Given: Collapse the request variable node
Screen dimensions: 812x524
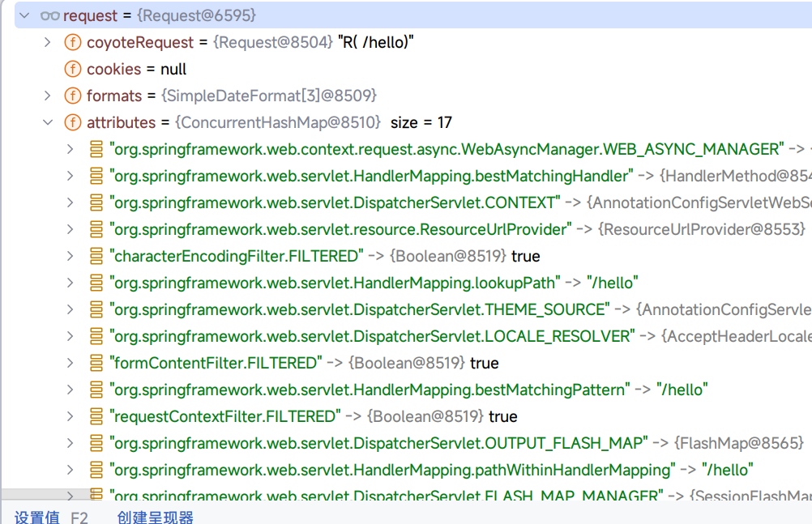Looking at the screenshot, I should tap(24, 15).
